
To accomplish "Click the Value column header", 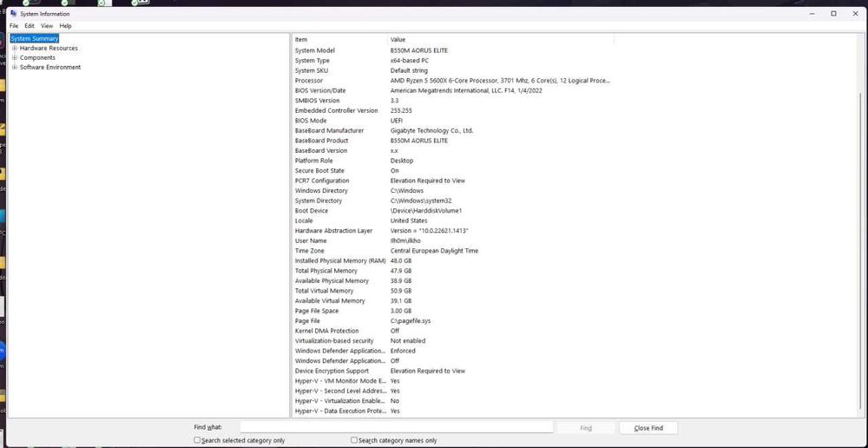I will 501,39.
